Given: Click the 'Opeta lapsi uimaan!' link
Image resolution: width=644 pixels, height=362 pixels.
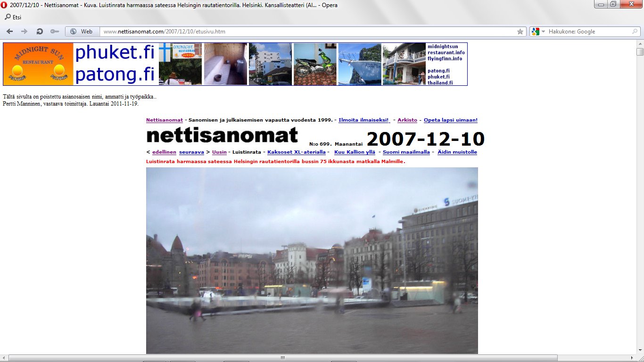Looking at the screenshot, I should pos(450,120).
